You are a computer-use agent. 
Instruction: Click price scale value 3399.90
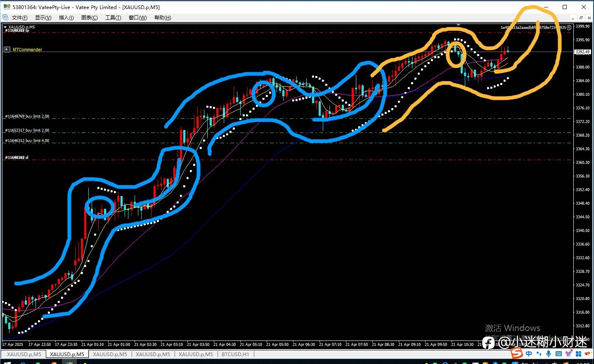point(582,26)
